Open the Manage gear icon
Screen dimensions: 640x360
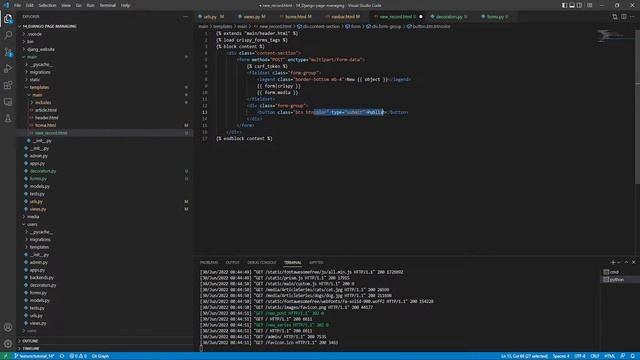8,344
